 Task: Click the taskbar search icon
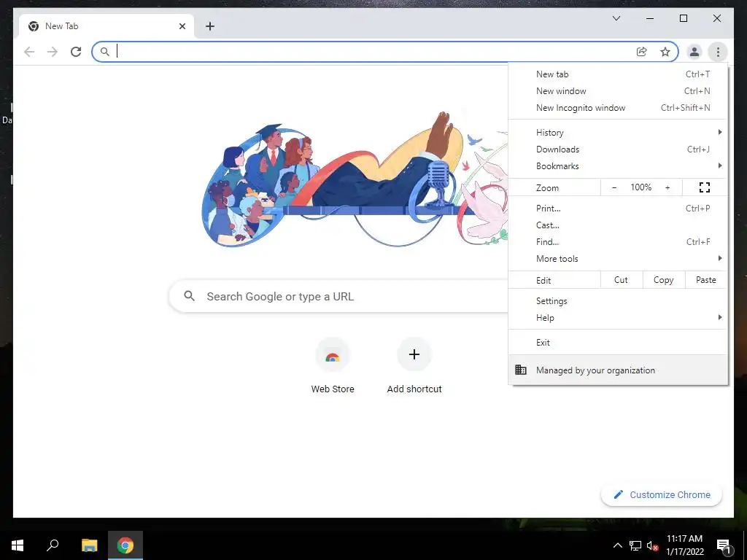(53, 545)
